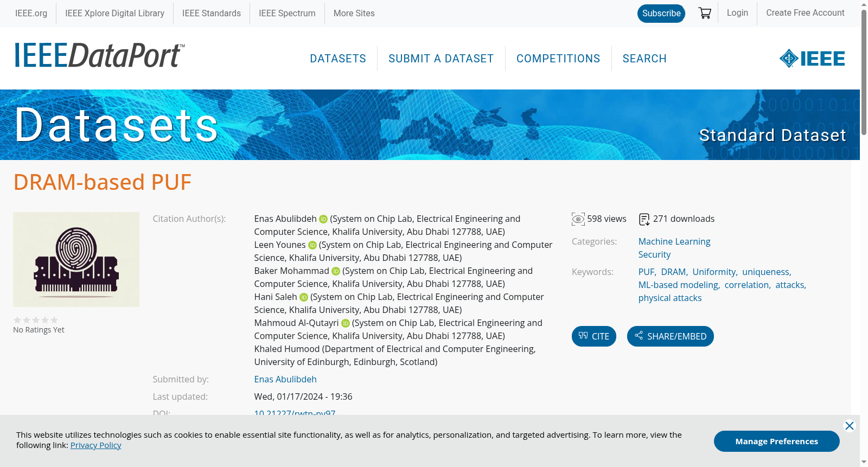Click the Subscribe button
The image size is (868, 467).
click(x=661, y=14)
